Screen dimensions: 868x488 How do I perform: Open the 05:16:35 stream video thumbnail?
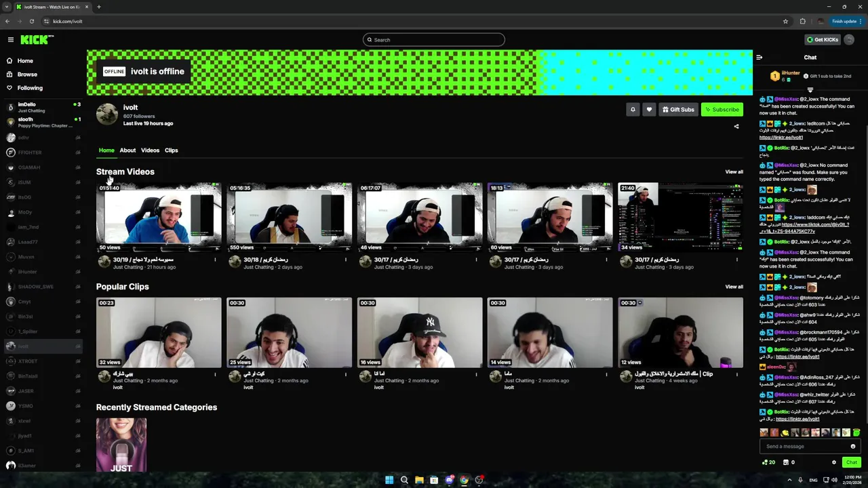click(x=289, y=217)
